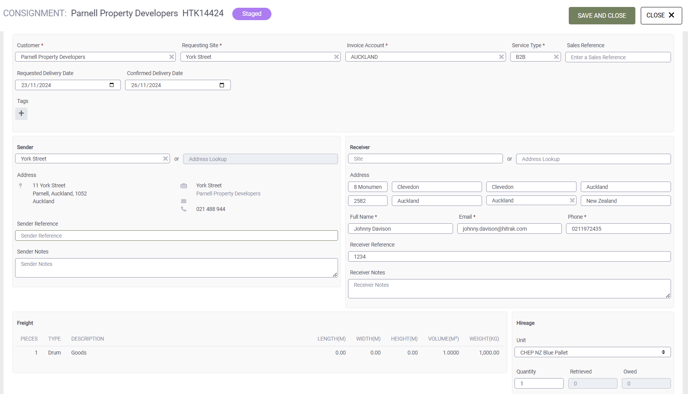Screen dimensions: 688x394
Task: Clear the B2B Service Type value
Action: pyautogui.click(x=556, y=57)
